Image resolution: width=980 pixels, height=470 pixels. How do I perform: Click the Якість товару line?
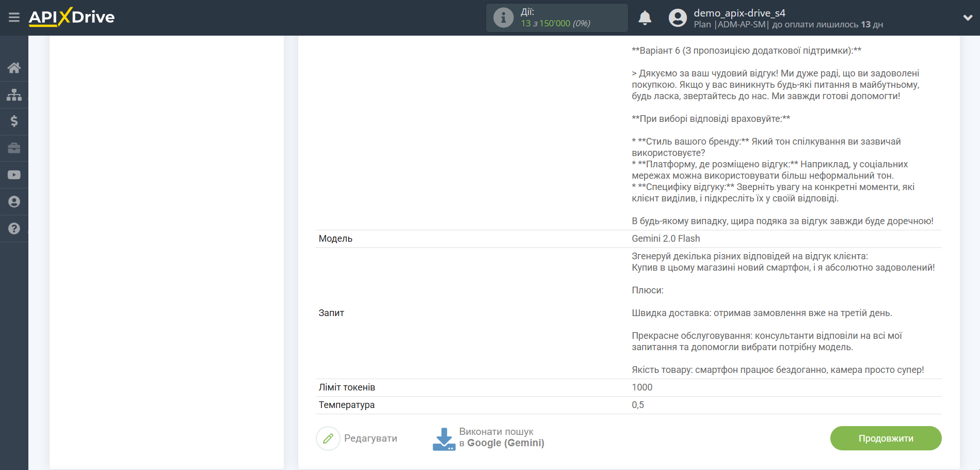(778, 370)
